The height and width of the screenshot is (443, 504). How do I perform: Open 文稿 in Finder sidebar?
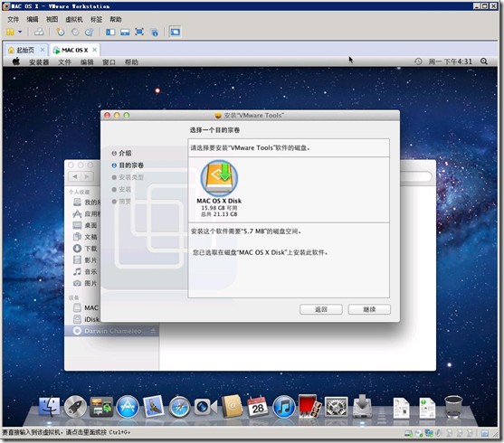(x=85, y=237)
